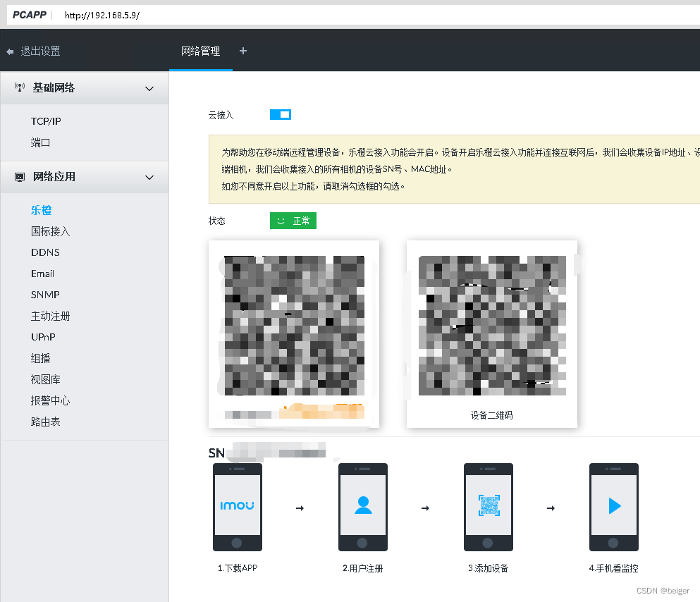The width and height of the screenshot is (700, 602).
Task: Click the 状态 status label
Action: [x=217, y=221]
